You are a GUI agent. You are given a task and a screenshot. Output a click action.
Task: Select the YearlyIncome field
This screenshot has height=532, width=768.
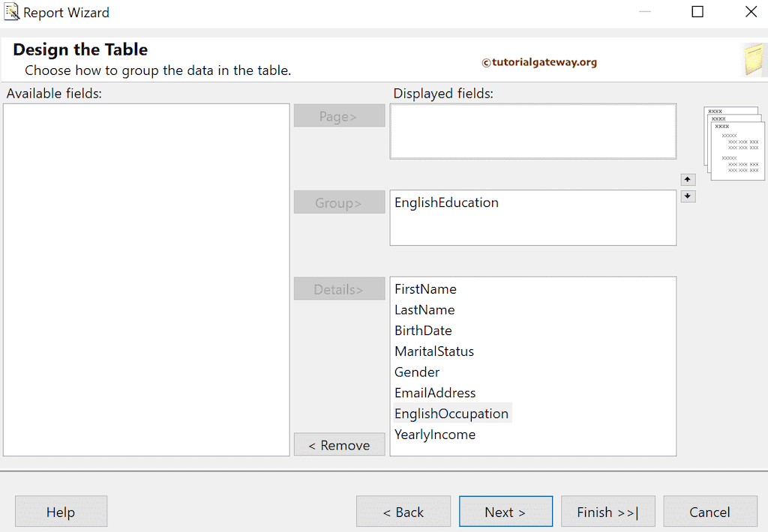pos(435,434)
